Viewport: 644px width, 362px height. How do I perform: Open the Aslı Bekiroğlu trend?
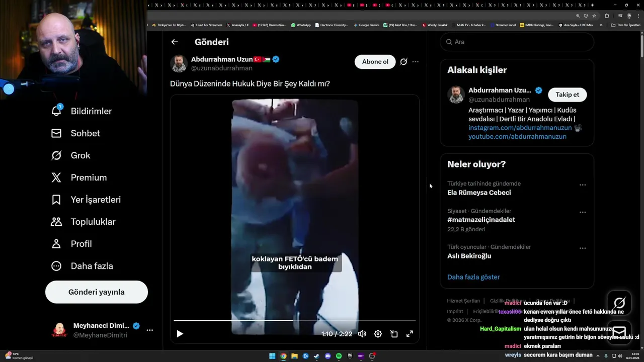tap(469, 256)
